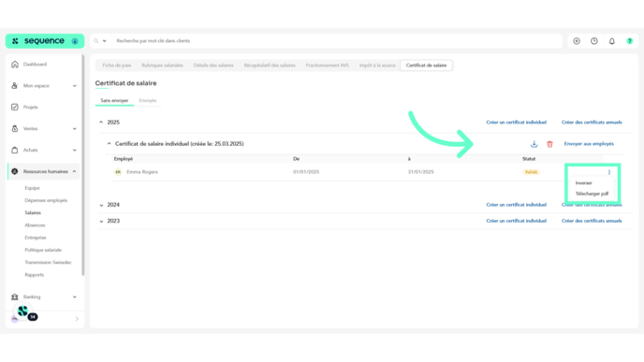644x362 pixels.
Task: Open Absences submenu entry
Action: click(35, 224)
